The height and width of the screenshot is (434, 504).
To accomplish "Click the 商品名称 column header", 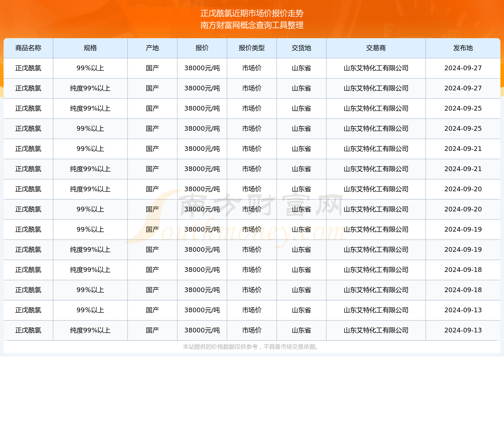I will point(28,48).
